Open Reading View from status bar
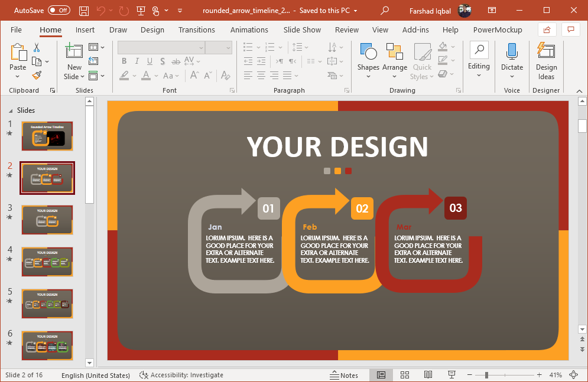This screenshot has height=382, width=588. point(428,375)
